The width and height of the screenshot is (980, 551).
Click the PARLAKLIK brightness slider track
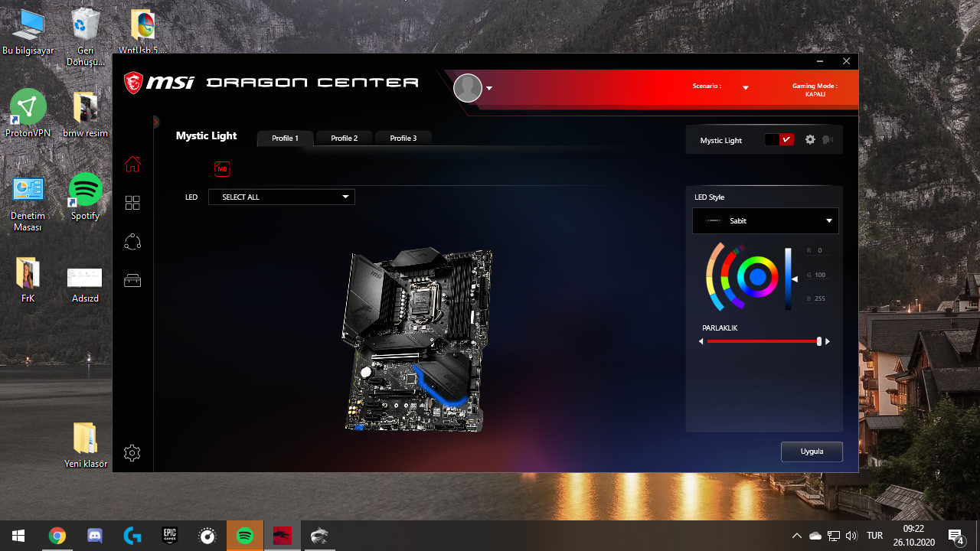[x=763, y=341]
